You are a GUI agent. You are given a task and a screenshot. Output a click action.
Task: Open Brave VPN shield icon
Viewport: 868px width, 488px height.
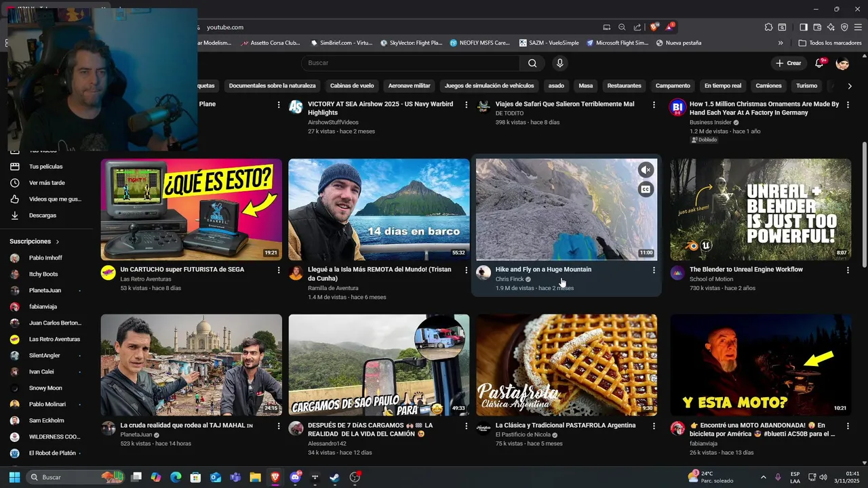pyautogui.click(x=844, y=27)
